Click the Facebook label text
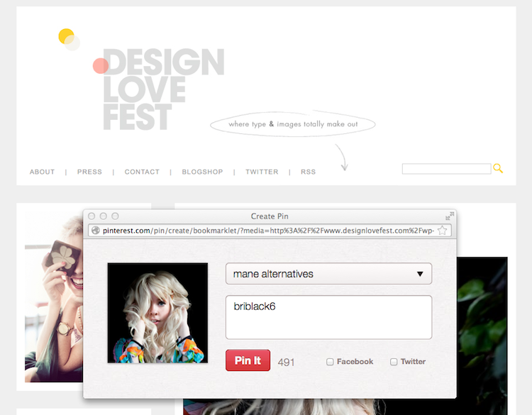This screenshot has height=415, width=532. pos(355,362)
